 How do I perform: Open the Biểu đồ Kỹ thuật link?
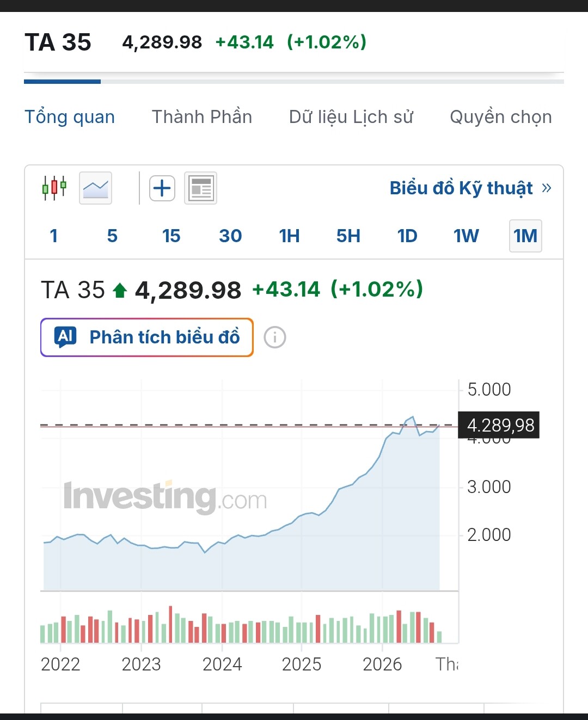[x=461, y=188]
